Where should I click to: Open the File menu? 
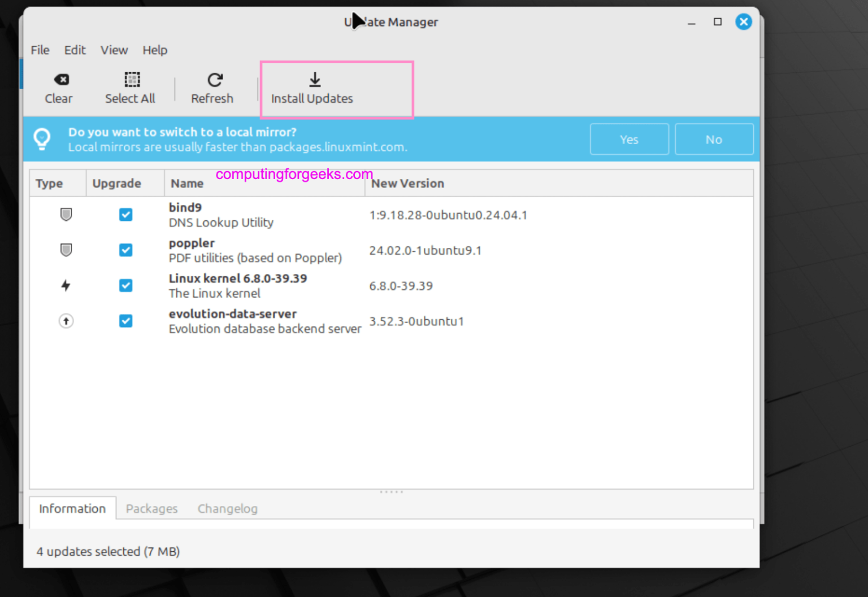[40, 50]
